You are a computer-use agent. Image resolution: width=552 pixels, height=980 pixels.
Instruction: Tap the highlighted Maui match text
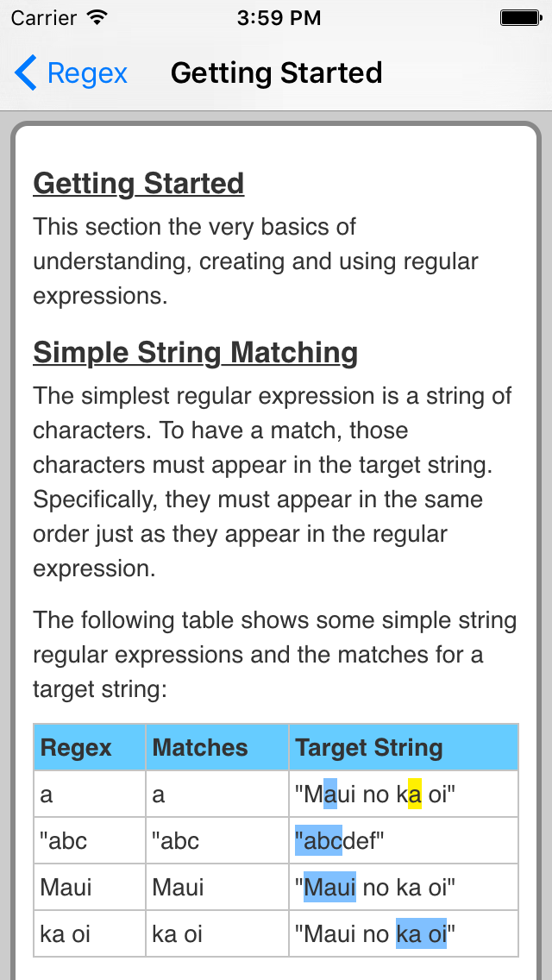click(x=330, y=887)
